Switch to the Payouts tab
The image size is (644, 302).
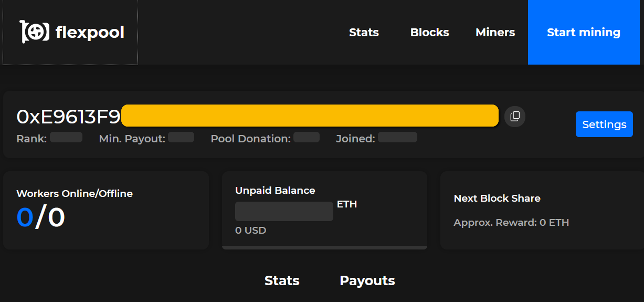point(367,280)
